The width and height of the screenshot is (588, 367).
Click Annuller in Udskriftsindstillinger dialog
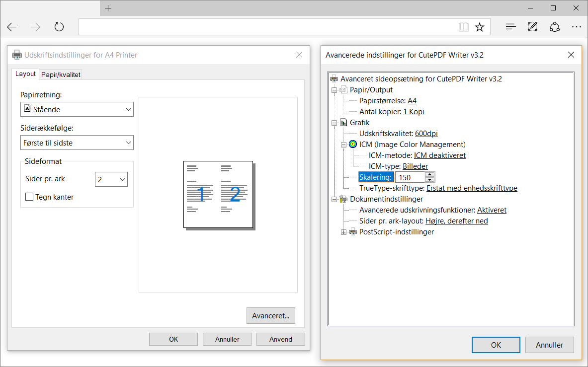227,339
